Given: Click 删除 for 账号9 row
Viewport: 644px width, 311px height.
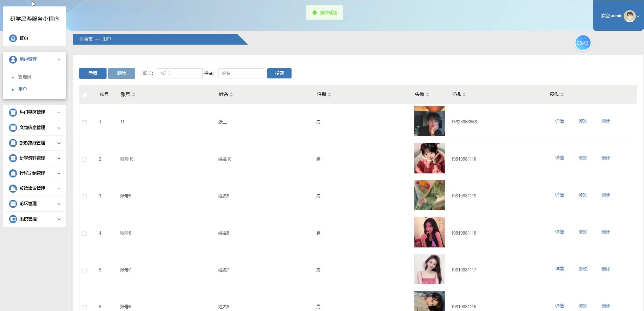Looking at the screenshot, I should coord(606,195).
